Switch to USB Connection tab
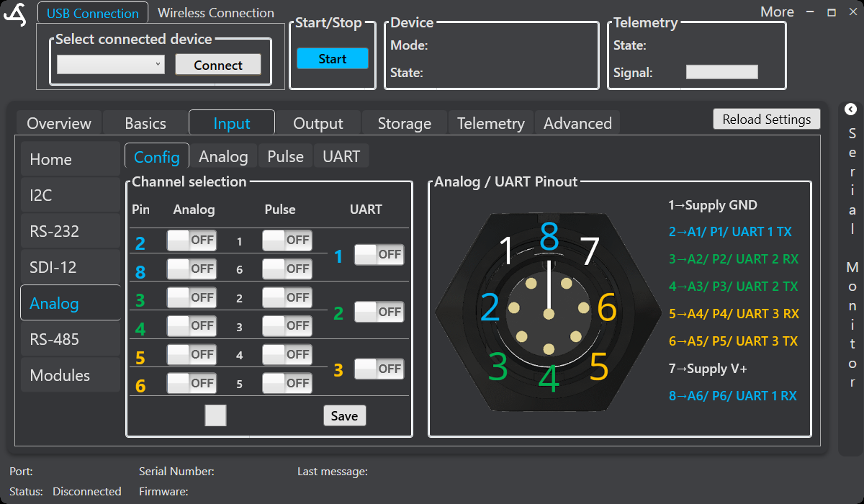The height and width of the screenshot is (504, 864). coord(93,13)
